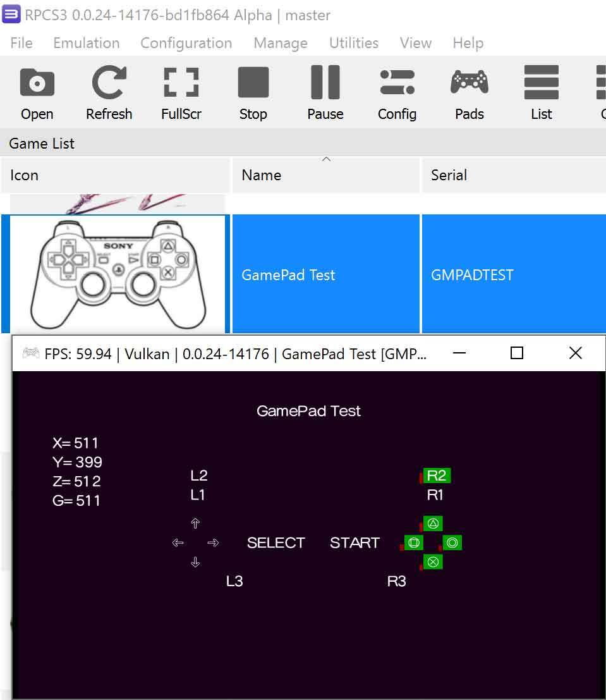The height and width of the screenshot is (700, 606).
Task: Switch to List view
Action: coord(541,92)
